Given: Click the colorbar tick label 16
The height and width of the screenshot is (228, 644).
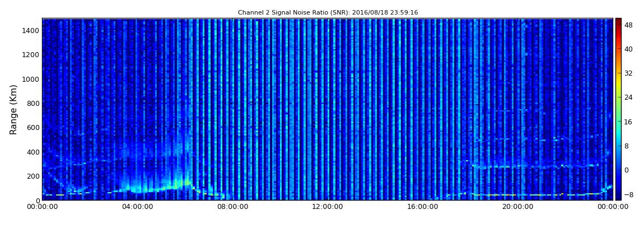Looking at the screenshot, I should 628,122.
